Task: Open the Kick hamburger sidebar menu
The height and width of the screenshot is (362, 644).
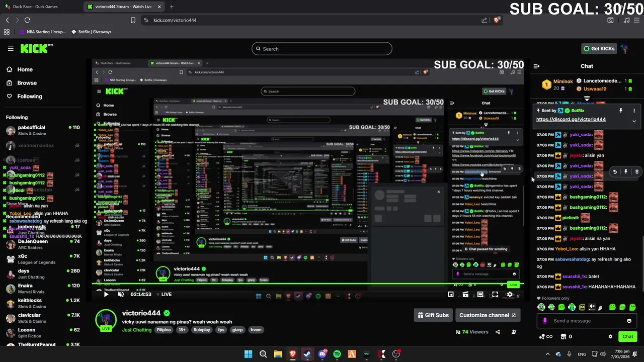Action: (x=11, y=49)
